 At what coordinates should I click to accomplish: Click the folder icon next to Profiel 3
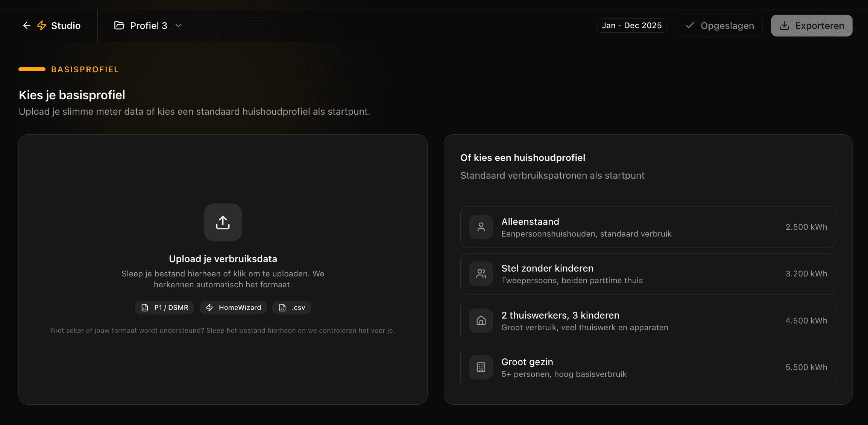click(119, 25)
